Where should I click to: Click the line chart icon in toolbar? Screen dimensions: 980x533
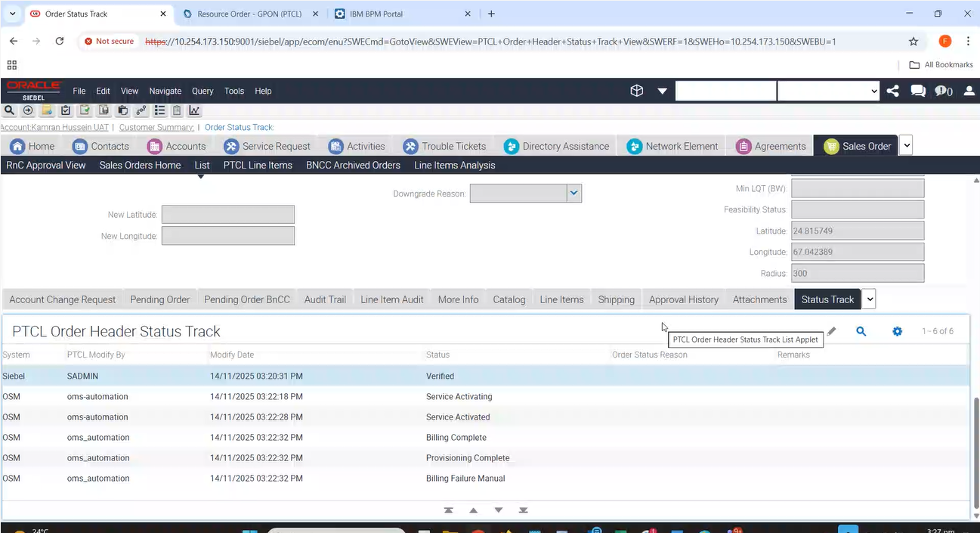194,110
